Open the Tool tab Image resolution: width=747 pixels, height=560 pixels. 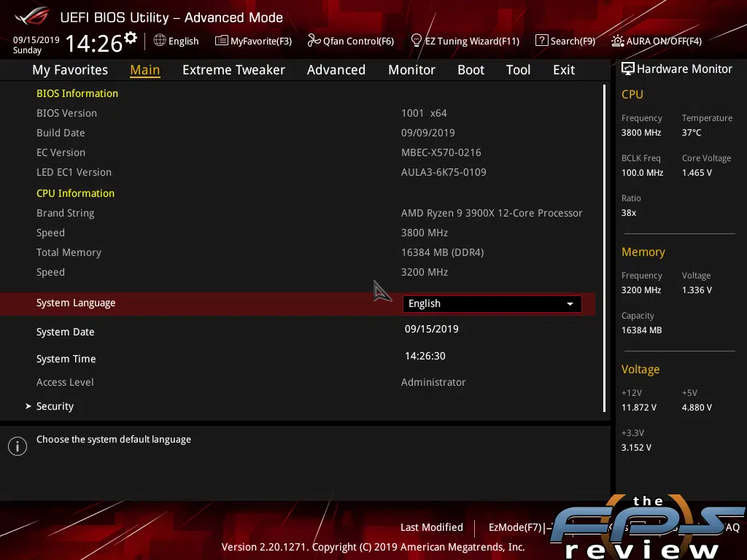coord(519,70)
